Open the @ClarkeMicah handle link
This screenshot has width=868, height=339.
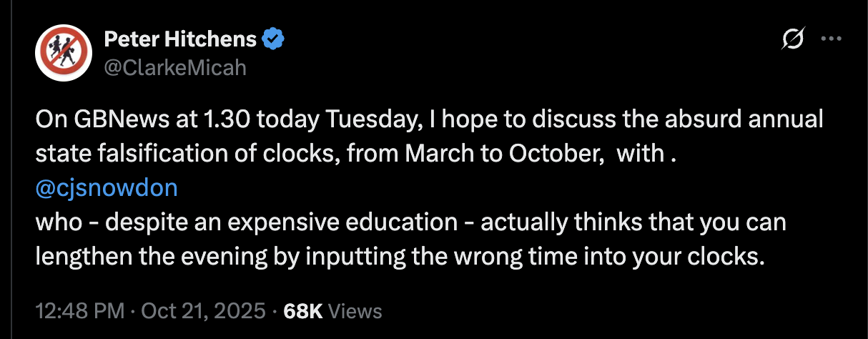(174, 67)
